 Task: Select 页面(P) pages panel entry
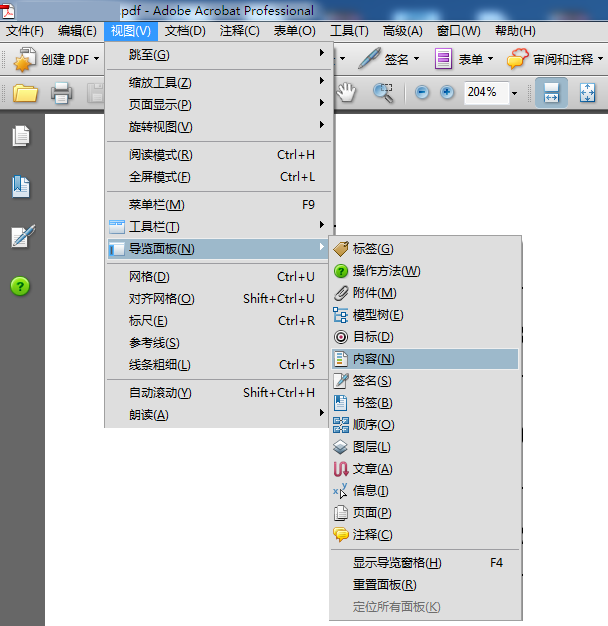pos(426,513)
